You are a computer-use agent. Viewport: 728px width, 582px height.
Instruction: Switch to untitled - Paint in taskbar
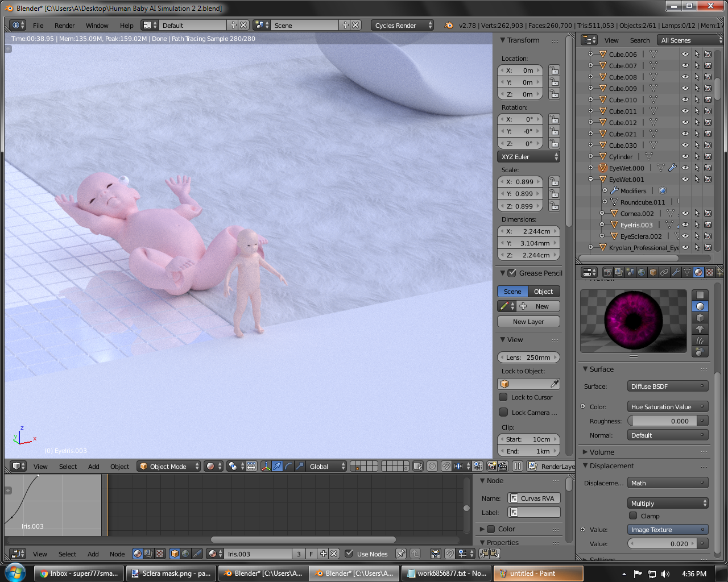point(538,573)
